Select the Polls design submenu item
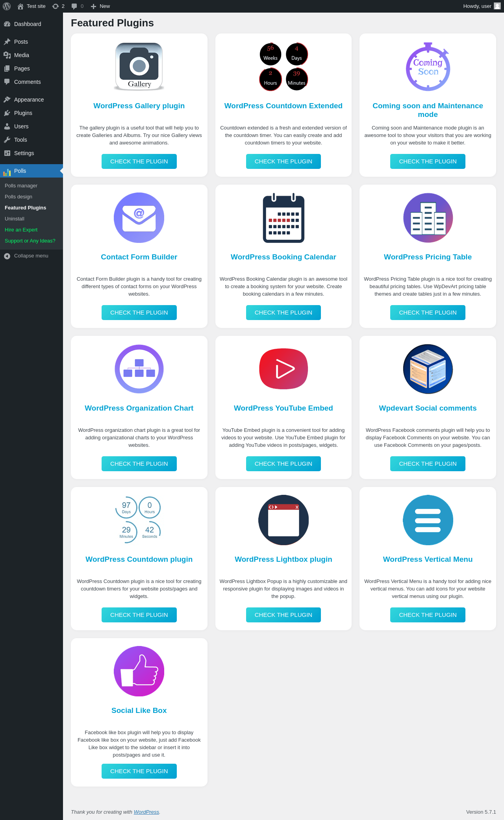The image size is (504, 820). (19, 197)
